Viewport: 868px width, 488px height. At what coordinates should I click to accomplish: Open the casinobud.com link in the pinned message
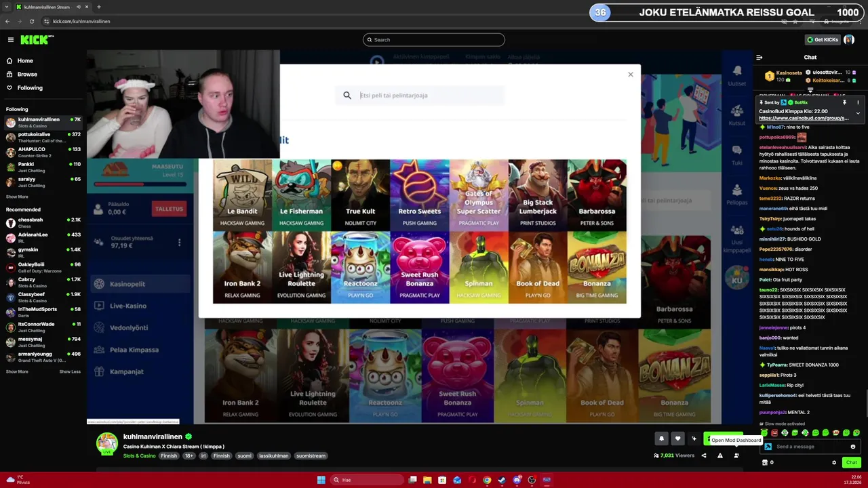pos(804,118)
